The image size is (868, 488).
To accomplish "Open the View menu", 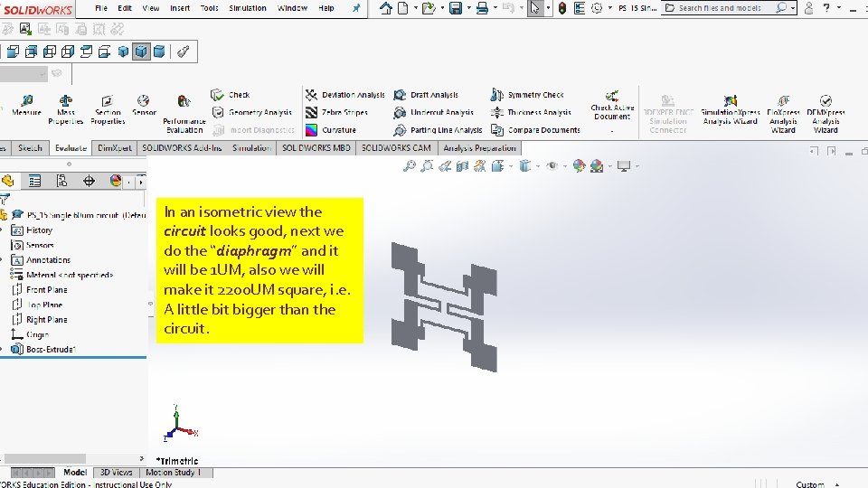I will [151, 8].
